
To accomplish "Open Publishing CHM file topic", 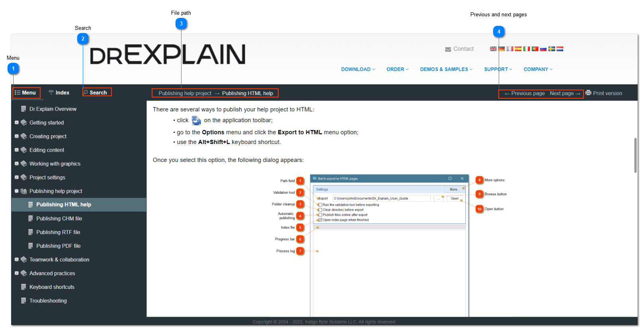I will tap(59, 218).
